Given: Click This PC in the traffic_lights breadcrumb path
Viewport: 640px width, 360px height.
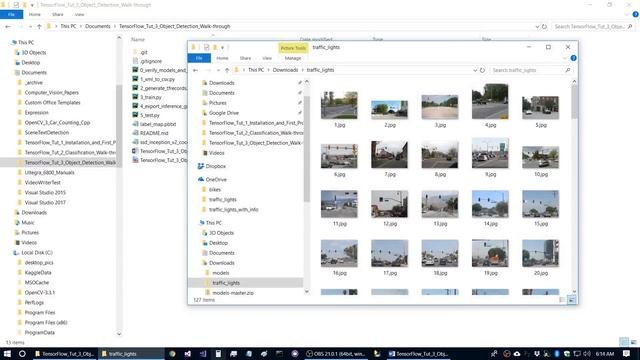Looking at the screenshot, I should click(x=256, y=70).
